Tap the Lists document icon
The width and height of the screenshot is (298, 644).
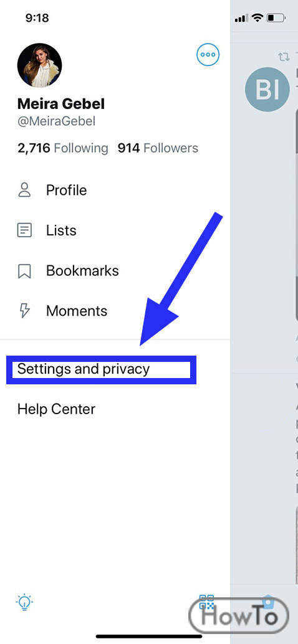pyautogui.click(x=24, y=230)
